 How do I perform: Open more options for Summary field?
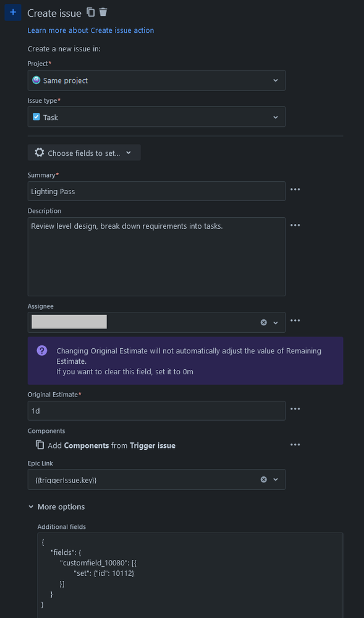[x=295, y=189]
